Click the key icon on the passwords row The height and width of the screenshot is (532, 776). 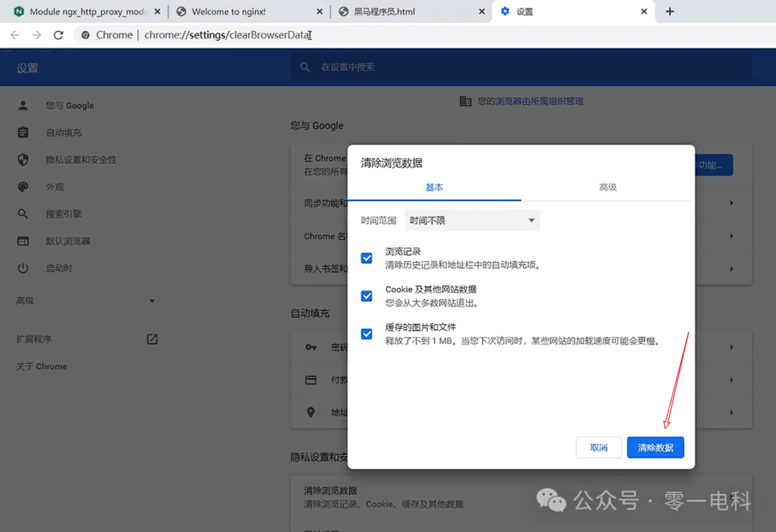[311, 347]
